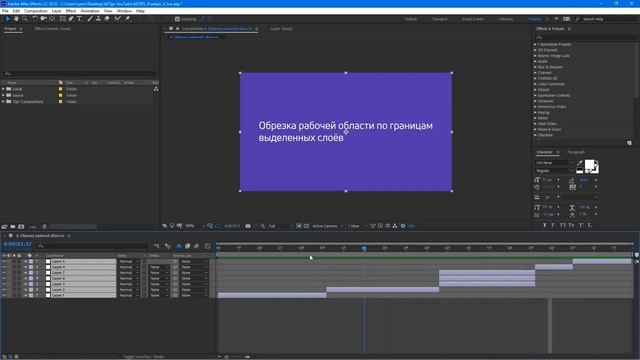Open viewer resolution Full dropdown

(280, 226)
